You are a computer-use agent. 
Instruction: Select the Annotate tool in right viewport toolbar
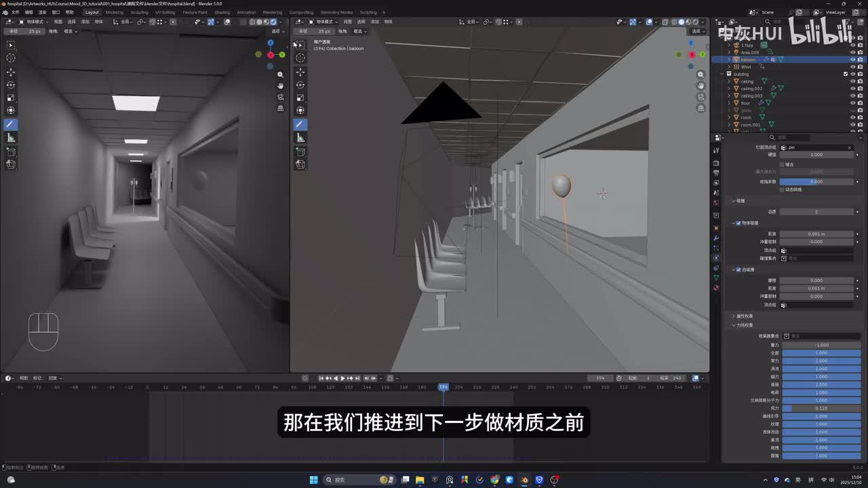click(300, 124)
